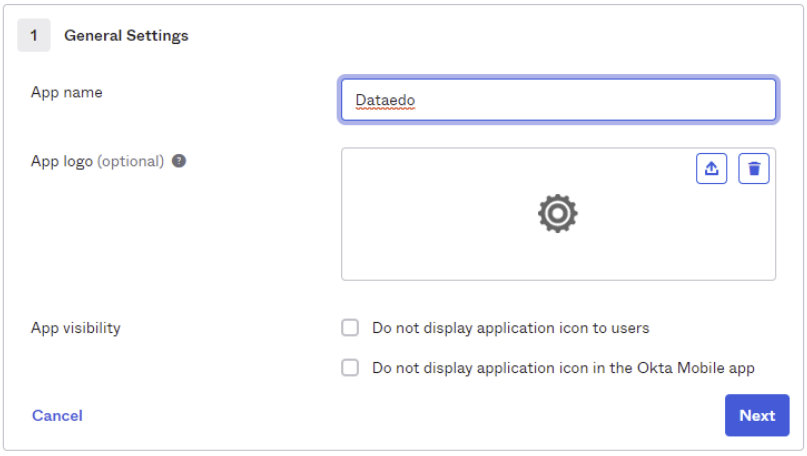Click the 'Dataedo' text in the name field
807x456 pixels.
click(385, 100)
